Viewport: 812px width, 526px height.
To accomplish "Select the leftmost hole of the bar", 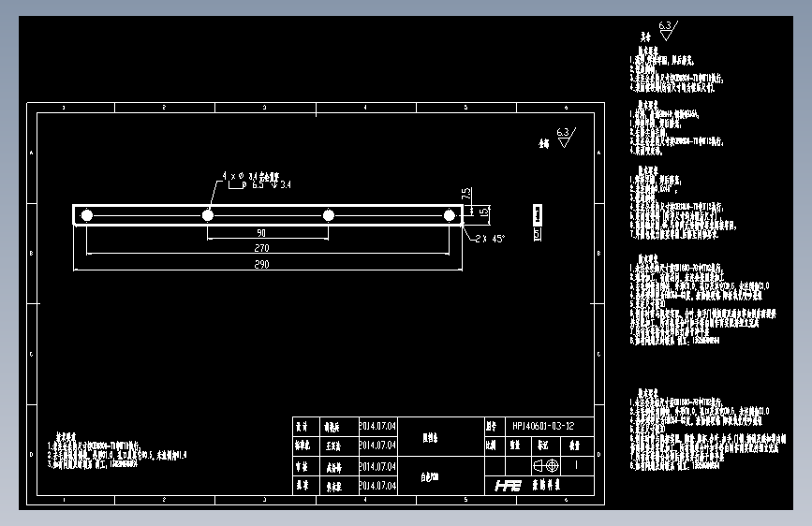I will [x=87, y=215].
